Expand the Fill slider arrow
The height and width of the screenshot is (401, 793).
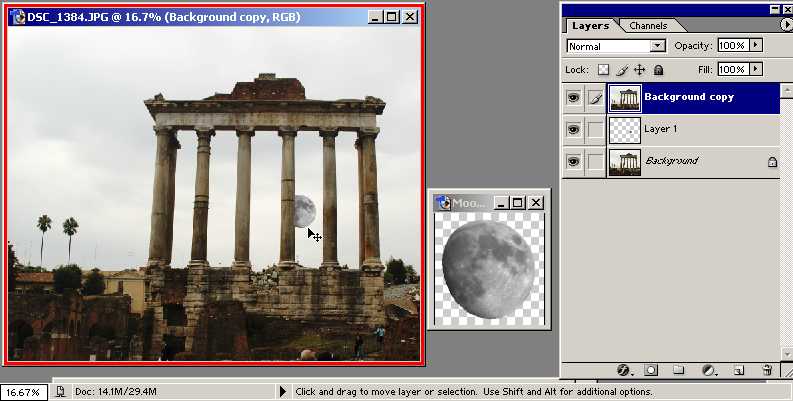(x=755, y=70)
